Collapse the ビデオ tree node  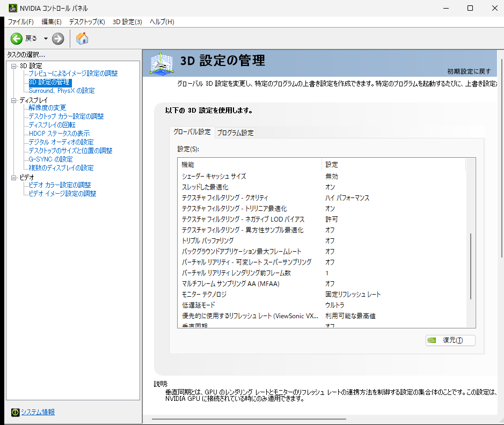14,177
